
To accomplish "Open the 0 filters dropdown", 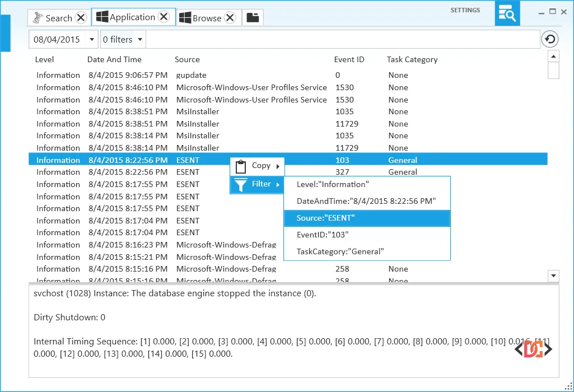I will [x=141, y=39].
